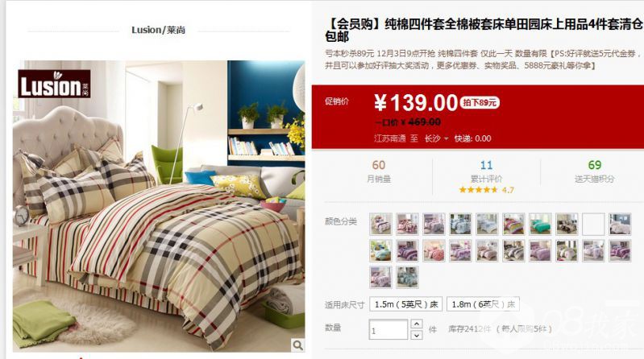Open the 长沙 destination city dropdown

tap(436, 138)
